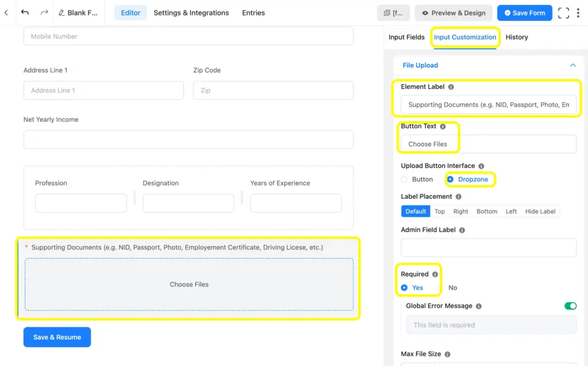This screenshot has height=366, width=588.
Task: Collapse the File Upload settings section
Action: pyautogui.click(x=572, y=65)
